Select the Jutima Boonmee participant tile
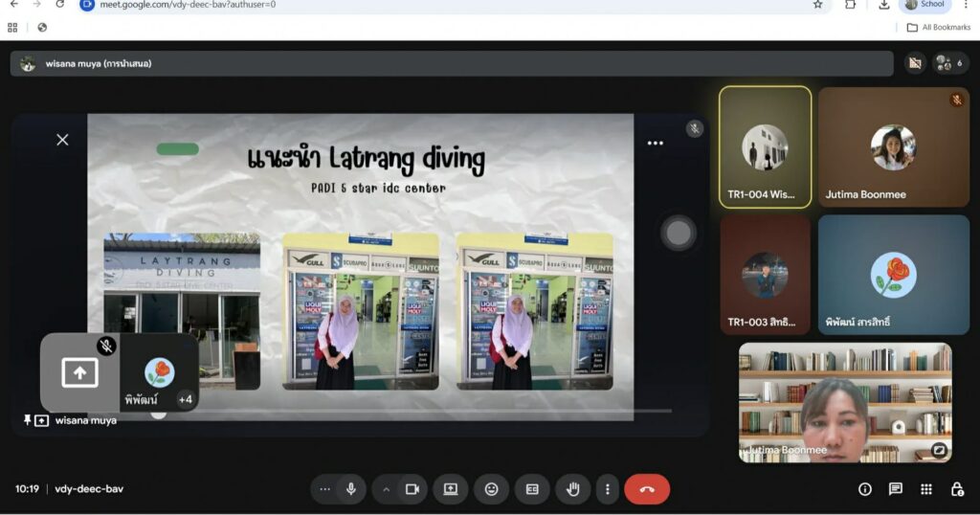 coord(893,147)
